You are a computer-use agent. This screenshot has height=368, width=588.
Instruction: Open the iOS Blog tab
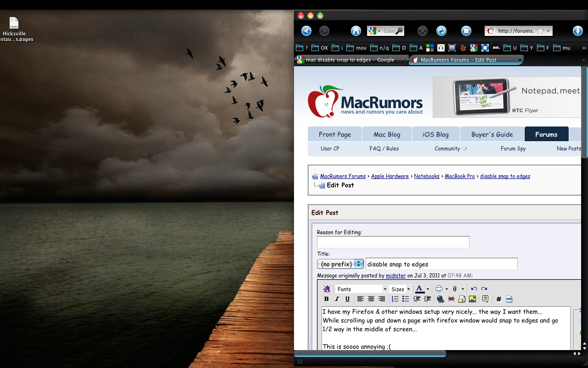435,134
